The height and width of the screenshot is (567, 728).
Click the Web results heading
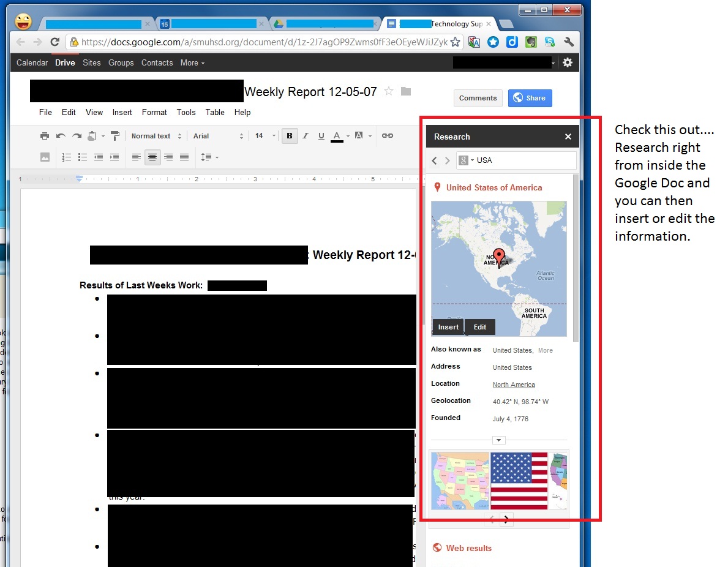[468, 549]
